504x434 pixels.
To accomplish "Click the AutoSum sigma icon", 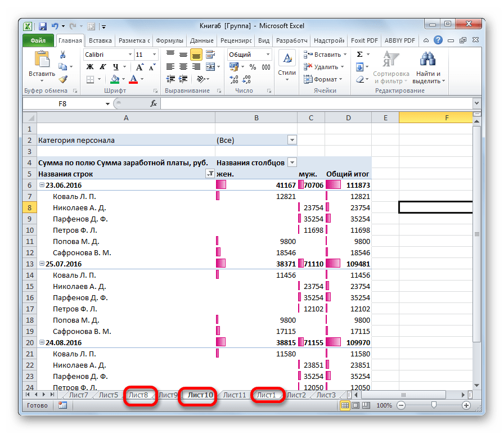I will pos(359,55).
